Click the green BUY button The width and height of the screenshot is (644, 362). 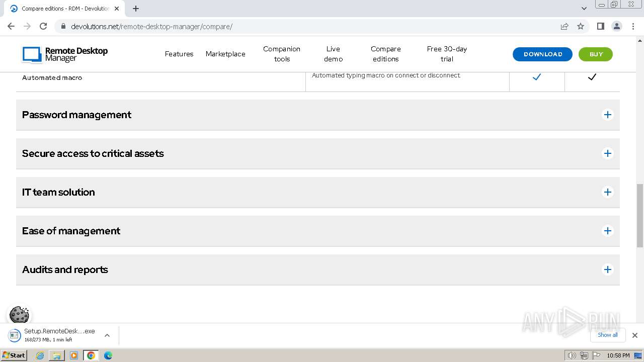[596, 54]
